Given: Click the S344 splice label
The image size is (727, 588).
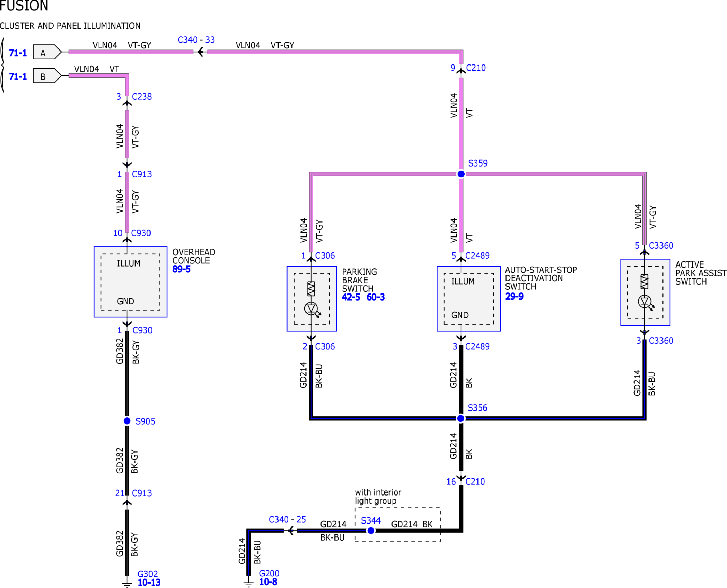Looking at the screenshot, I should (371, 521).
